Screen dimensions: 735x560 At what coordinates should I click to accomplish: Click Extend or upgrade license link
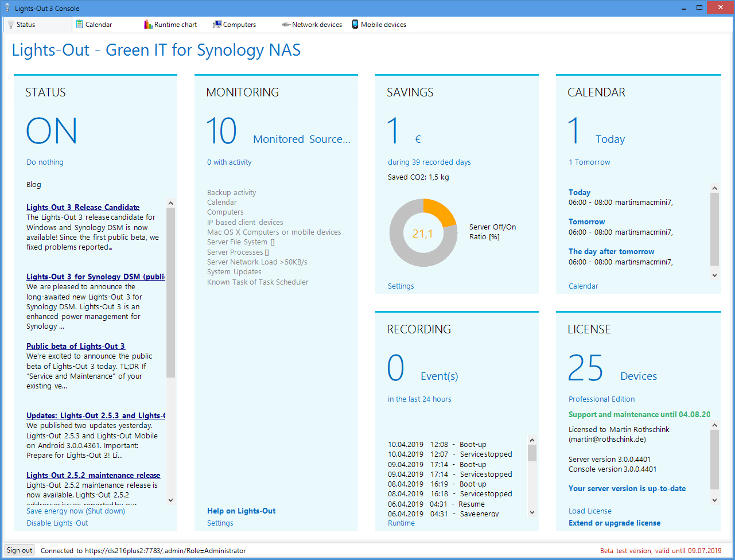615,523
